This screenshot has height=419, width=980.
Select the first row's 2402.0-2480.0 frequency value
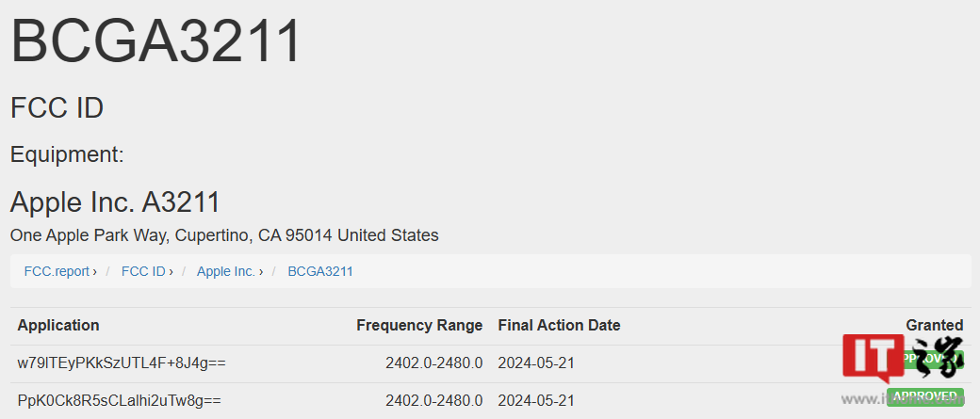click(433, 363)
